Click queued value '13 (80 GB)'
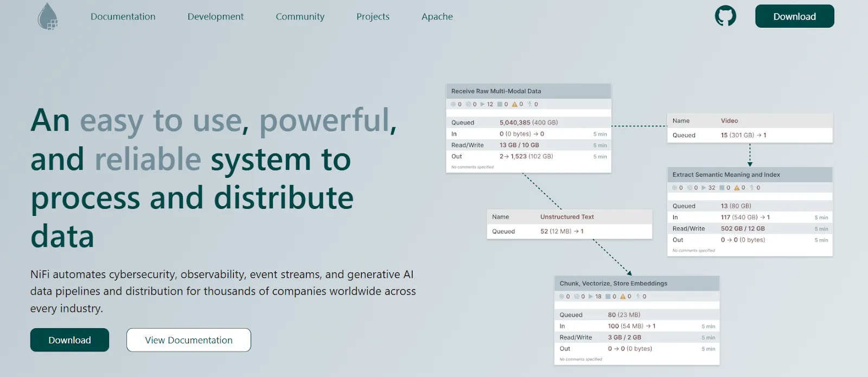 click(x=736, y=206)
